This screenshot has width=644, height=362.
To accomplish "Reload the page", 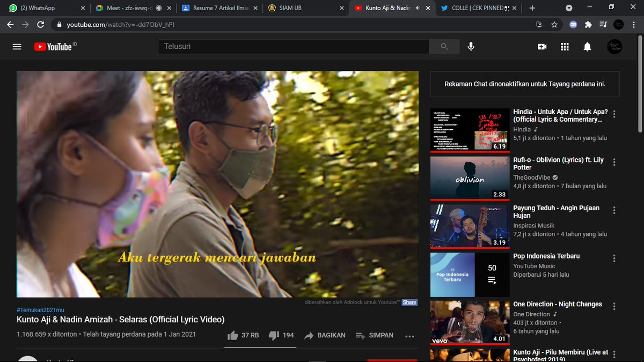I will tap(40, 25).
